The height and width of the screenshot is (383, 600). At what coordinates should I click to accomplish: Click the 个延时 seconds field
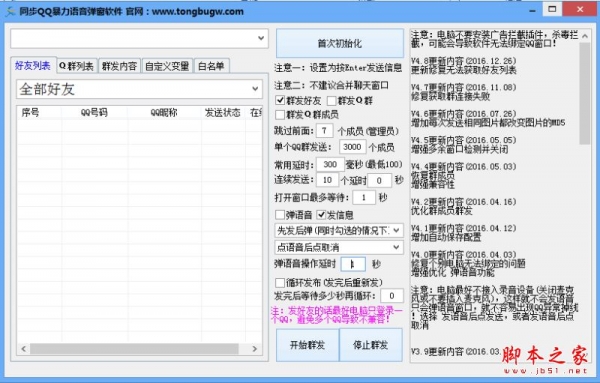click(379, 180)
